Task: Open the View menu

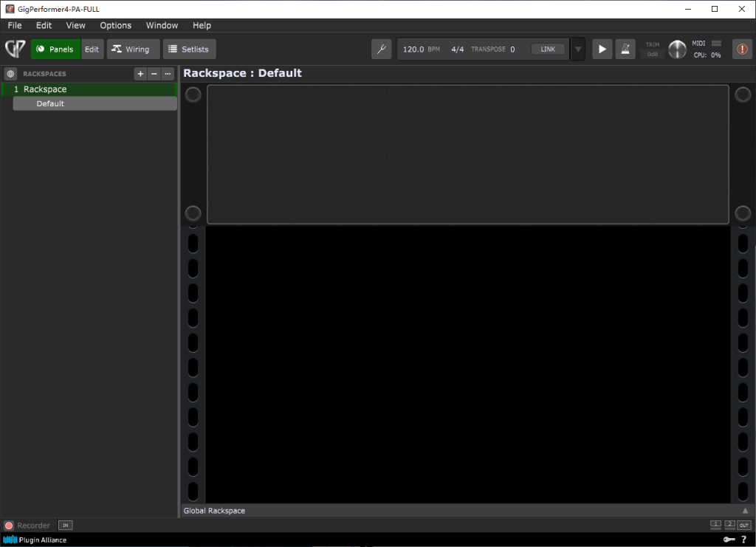Action: coord(76,26)
